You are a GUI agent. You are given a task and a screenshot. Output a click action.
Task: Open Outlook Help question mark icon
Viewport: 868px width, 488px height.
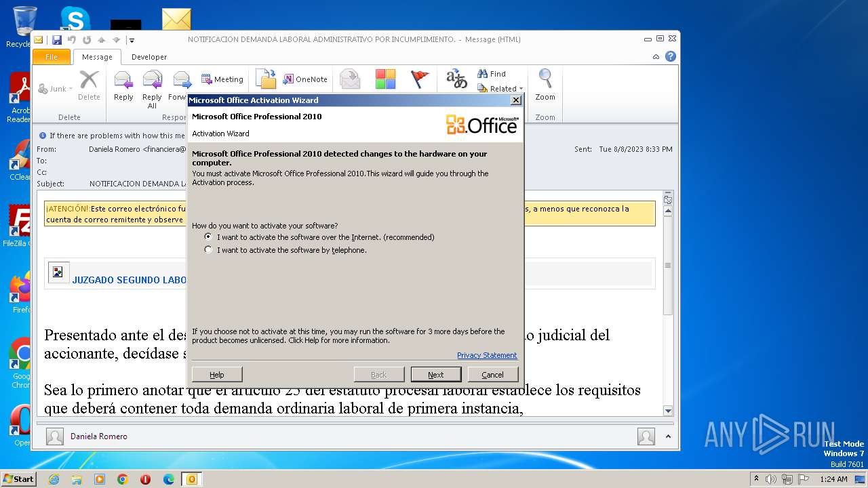click(671, 57)
